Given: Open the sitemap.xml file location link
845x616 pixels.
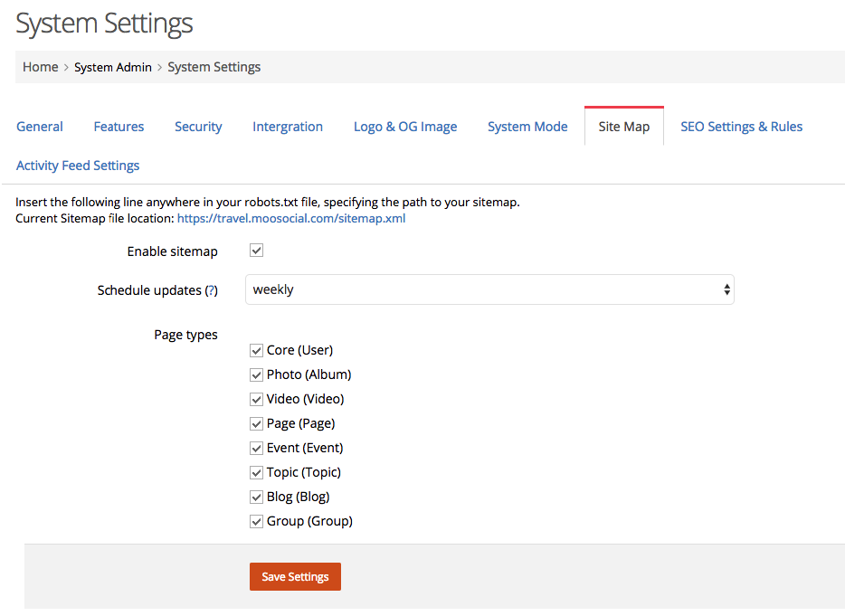Looking at the screenshot, I should pyautogui.click(x=291, y=218).
